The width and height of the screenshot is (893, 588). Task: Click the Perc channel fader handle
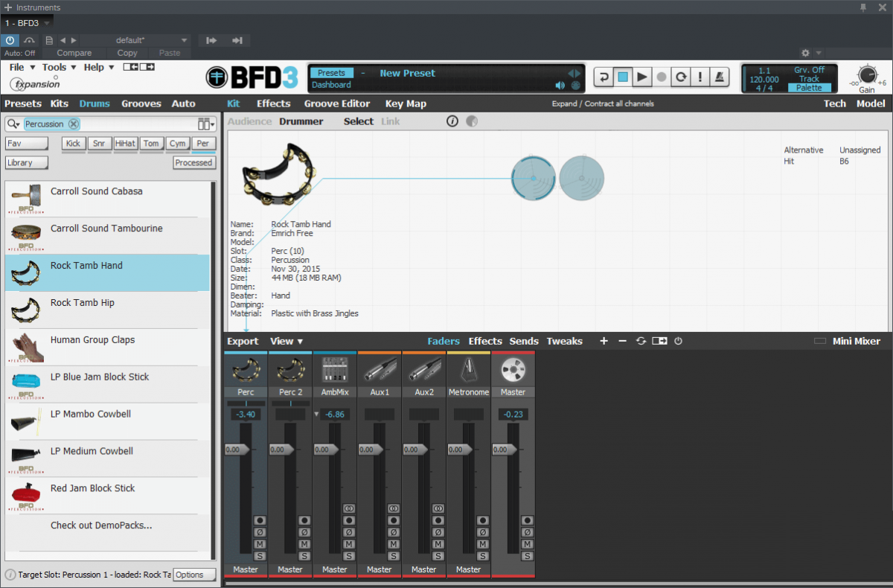[x=238, y=450]
